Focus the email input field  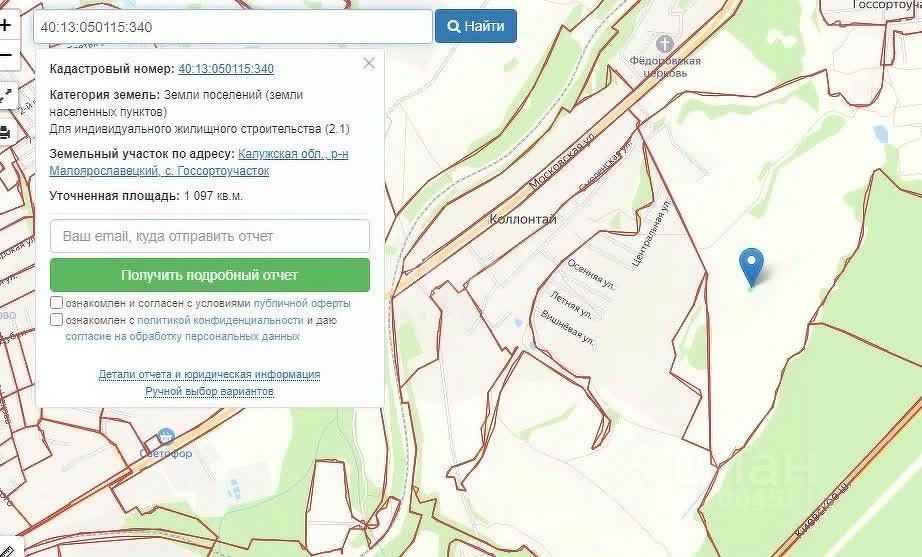(x=210, y=236)
